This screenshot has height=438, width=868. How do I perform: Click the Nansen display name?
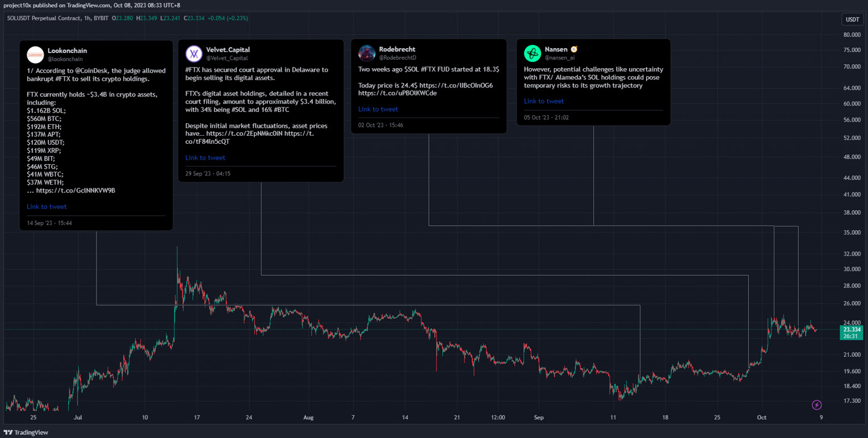(x=556, y=49)
